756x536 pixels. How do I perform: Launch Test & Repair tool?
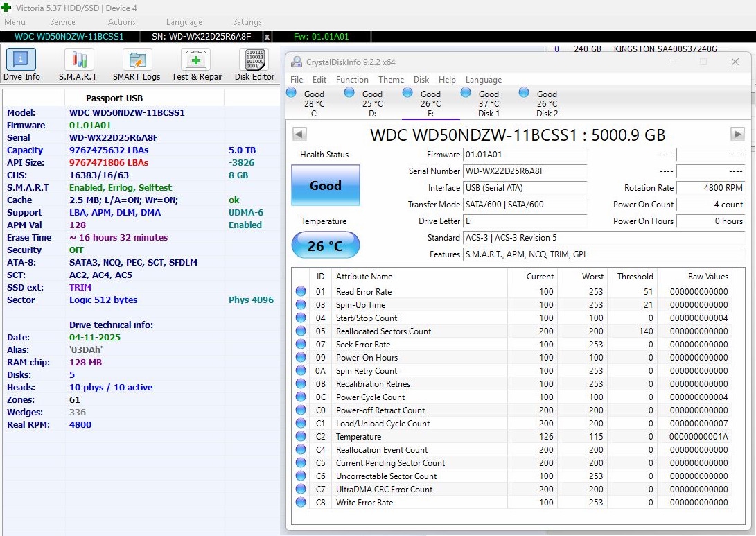click(197, 65)
